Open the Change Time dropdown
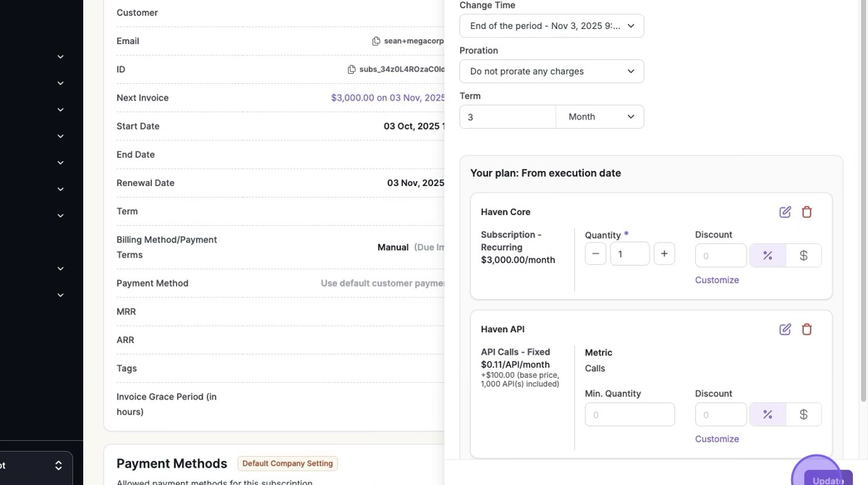This screenshot has width=868, height=485. (x=551, y=26)
